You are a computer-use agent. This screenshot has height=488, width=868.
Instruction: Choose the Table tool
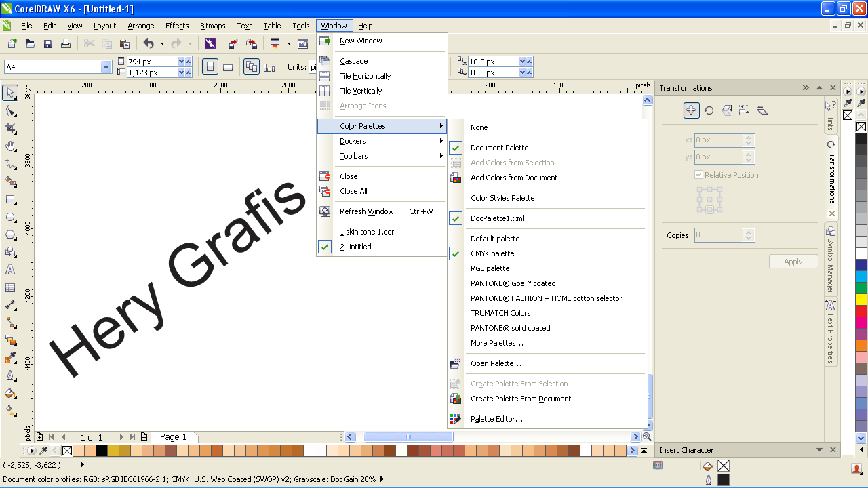click(10, 287)
